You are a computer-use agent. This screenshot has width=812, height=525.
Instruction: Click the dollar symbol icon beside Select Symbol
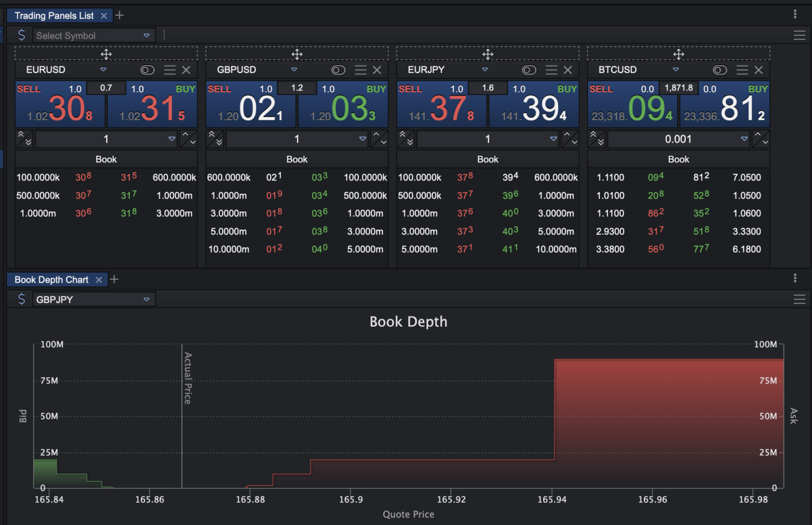pyautogui.click(x=21, y=35)
